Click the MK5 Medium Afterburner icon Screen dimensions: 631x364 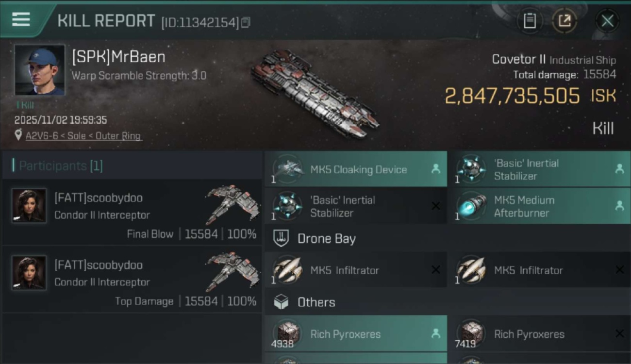click(472, 206)
